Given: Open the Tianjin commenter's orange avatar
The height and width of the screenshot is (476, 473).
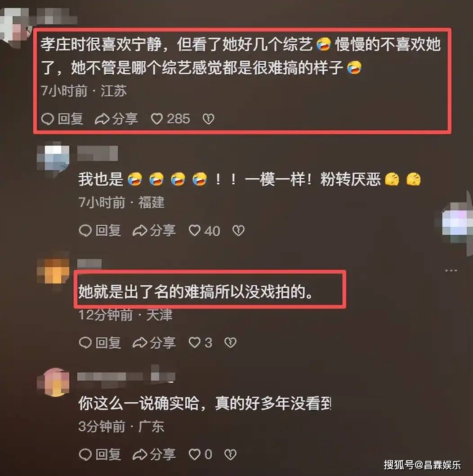Looking at the screenshot, I should coord(53,270).
